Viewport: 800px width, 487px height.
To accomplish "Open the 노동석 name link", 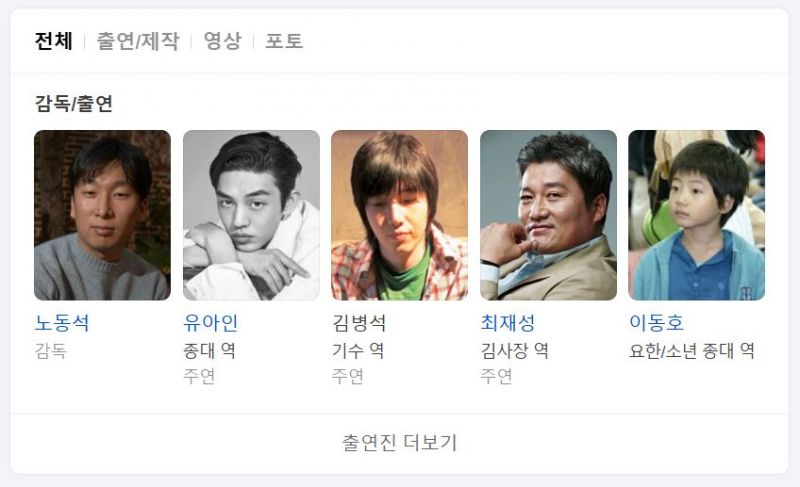I will pyautogui.click(x=62, y=323).
